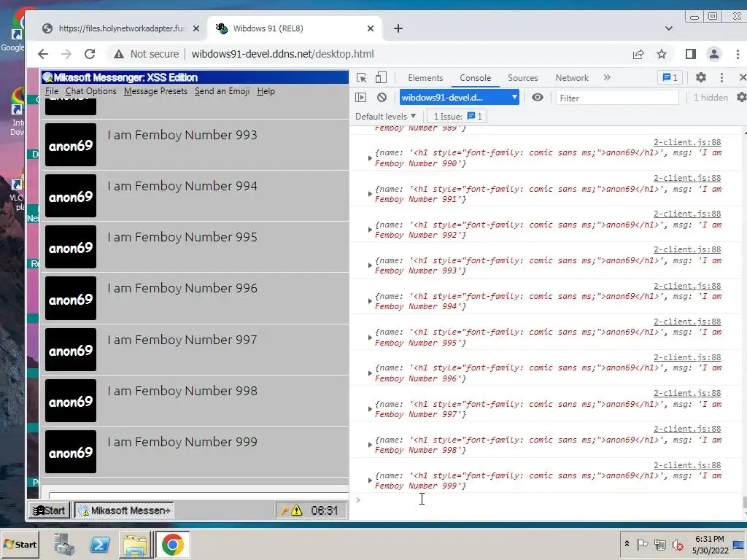Viewport: 747px width, 560px height.
Task: Open PowerShell from the host taskbar
Action: tap(99, 544)
